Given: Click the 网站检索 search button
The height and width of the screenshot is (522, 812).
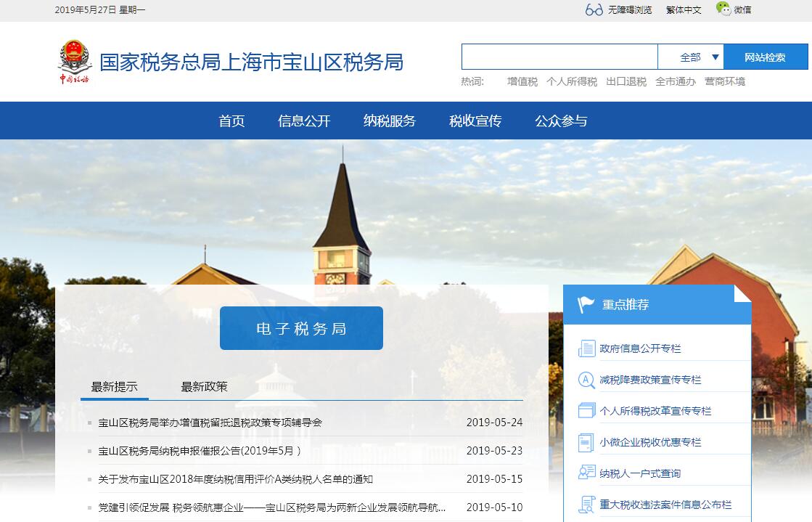Looking at the screenshot, I should [765, 57].
